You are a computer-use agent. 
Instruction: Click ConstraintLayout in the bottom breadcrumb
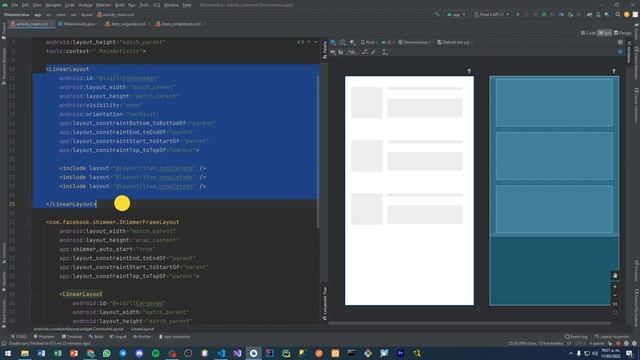[x=78, y=329]
